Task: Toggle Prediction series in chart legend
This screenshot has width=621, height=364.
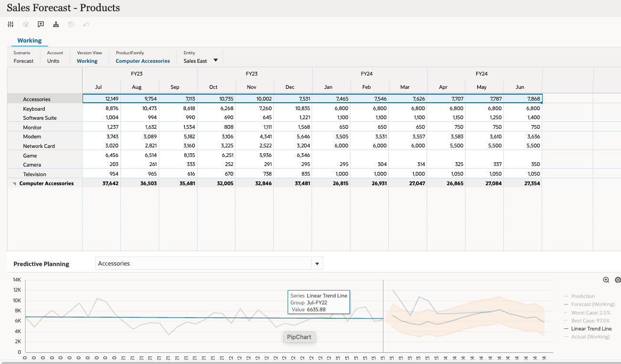Action: (583, 296)
